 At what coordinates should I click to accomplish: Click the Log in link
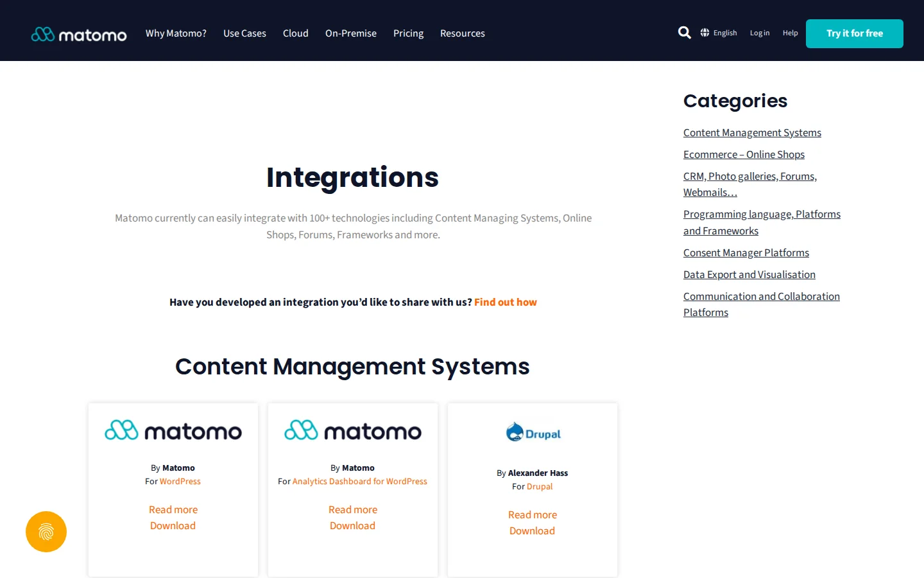pos(760,33)
